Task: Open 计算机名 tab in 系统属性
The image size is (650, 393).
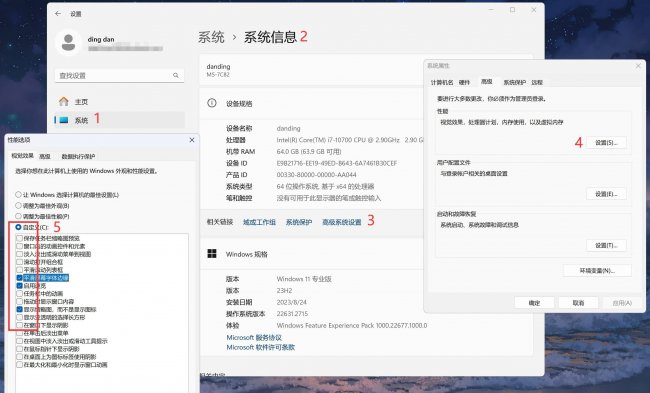Action: pyautogui.click(x=441, y=82)
